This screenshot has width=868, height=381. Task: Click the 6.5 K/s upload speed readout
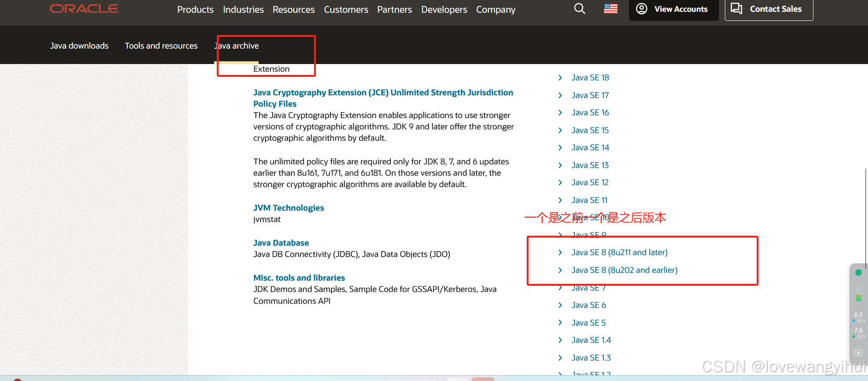point(858,317)
